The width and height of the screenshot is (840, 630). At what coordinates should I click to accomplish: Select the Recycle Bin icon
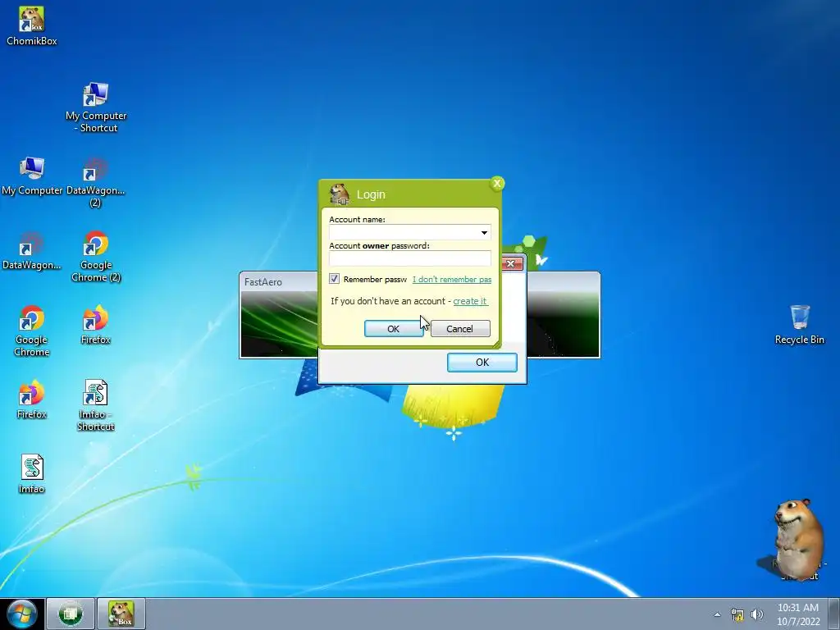tap(799, 324)
